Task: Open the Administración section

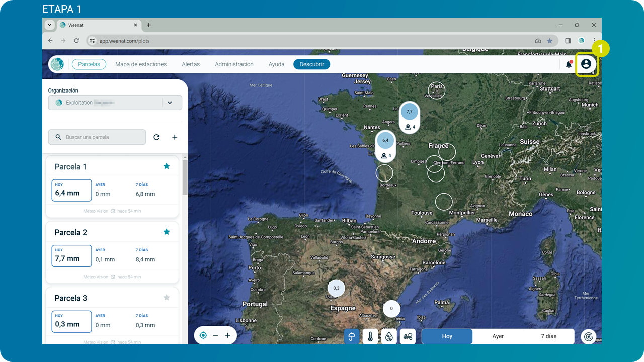Action: tap(234, 64)
